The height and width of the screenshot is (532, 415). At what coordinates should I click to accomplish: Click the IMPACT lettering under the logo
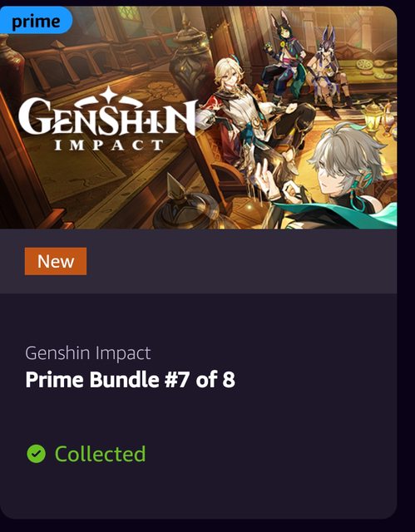tap(109, 145)
